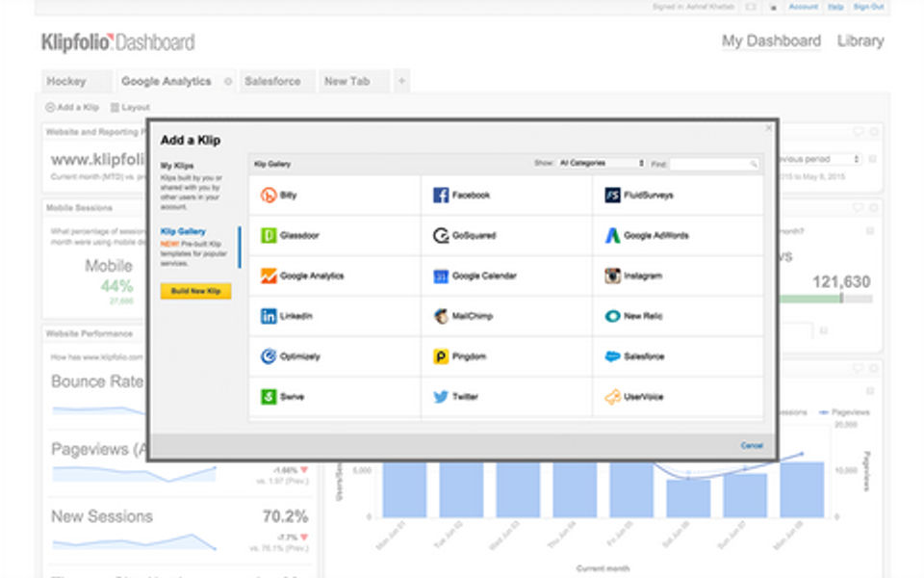This screenshot has width=924, height=578.
Task: Click the Help link at top
Action: tap(835, 7)
